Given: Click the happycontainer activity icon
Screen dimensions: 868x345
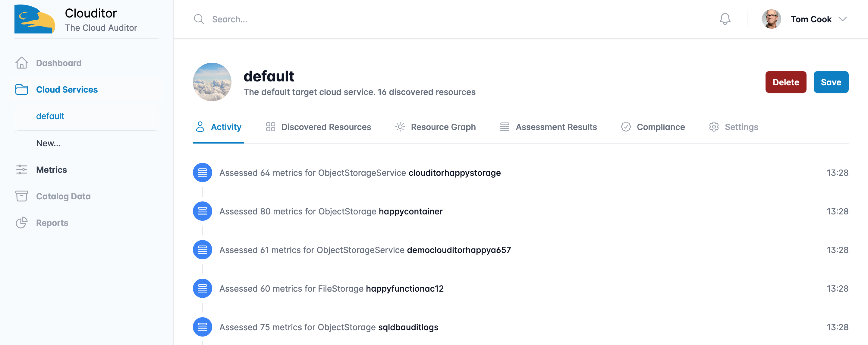Looking at the screenshot, I should tap(202, 211).
